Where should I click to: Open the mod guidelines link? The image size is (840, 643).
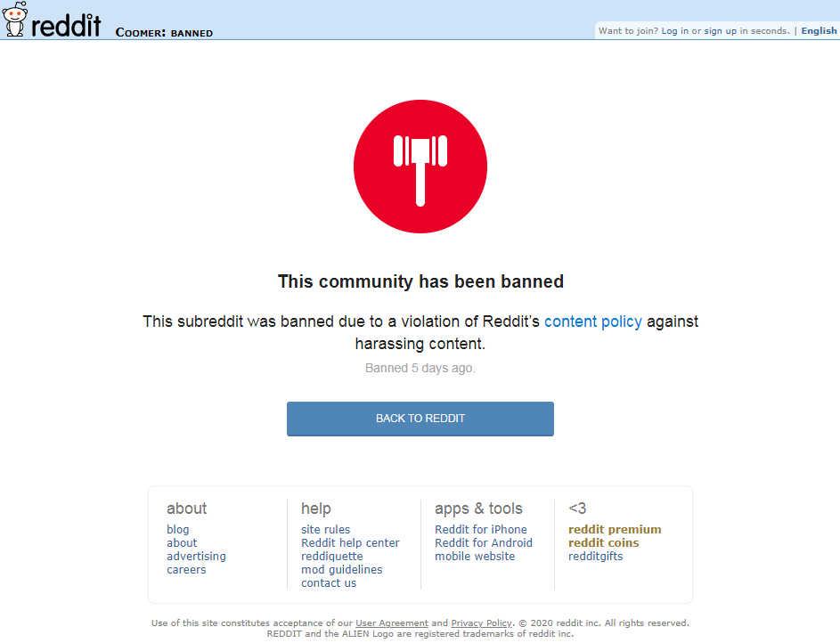pyautogui.click(x=341, y=570)
